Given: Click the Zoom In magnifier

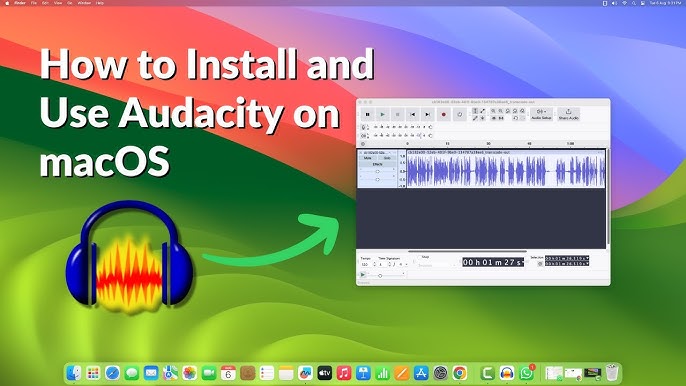Looking at the screenshot, I should click(494, 111).
